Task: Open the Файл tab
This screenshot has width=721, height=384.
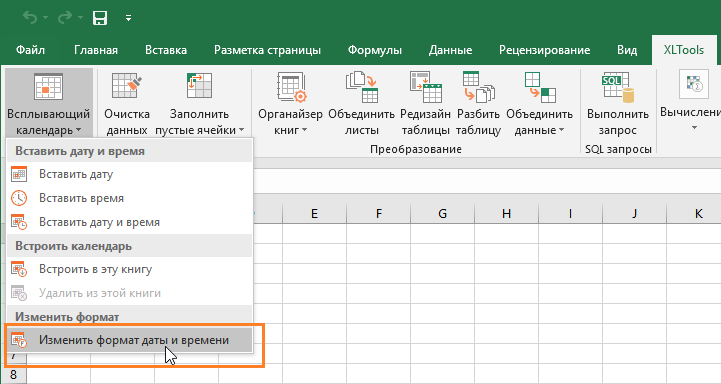Action: click(x=30, y=50)
